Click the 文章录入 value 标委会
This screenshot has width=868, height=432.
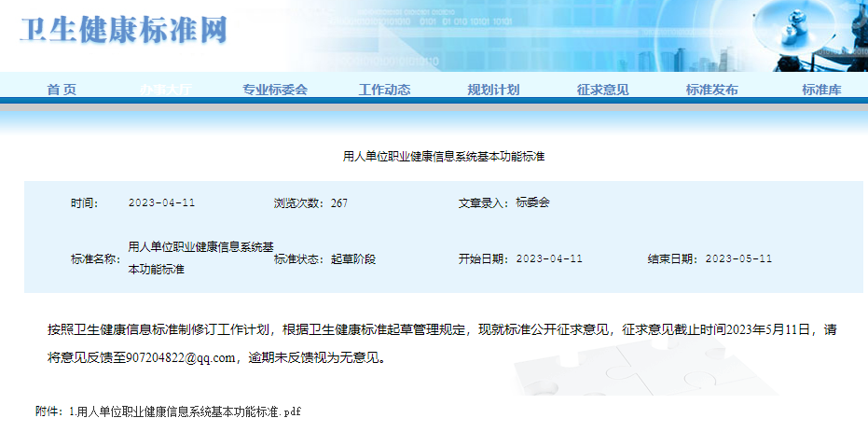[x=532, y=202]
